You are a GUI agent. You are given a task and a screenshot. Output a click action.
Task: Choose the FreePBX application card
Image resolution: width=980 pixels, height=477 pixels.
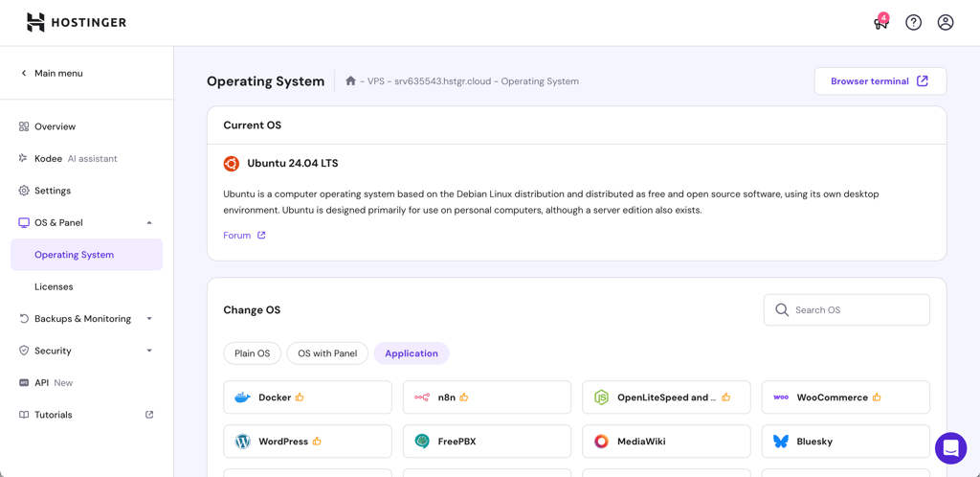(x=487, y=442)
